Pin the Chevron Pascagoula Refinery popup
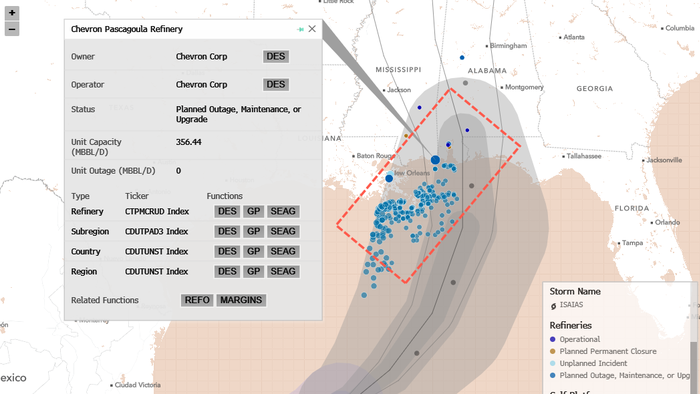700x394 pixels. (300, 29)
